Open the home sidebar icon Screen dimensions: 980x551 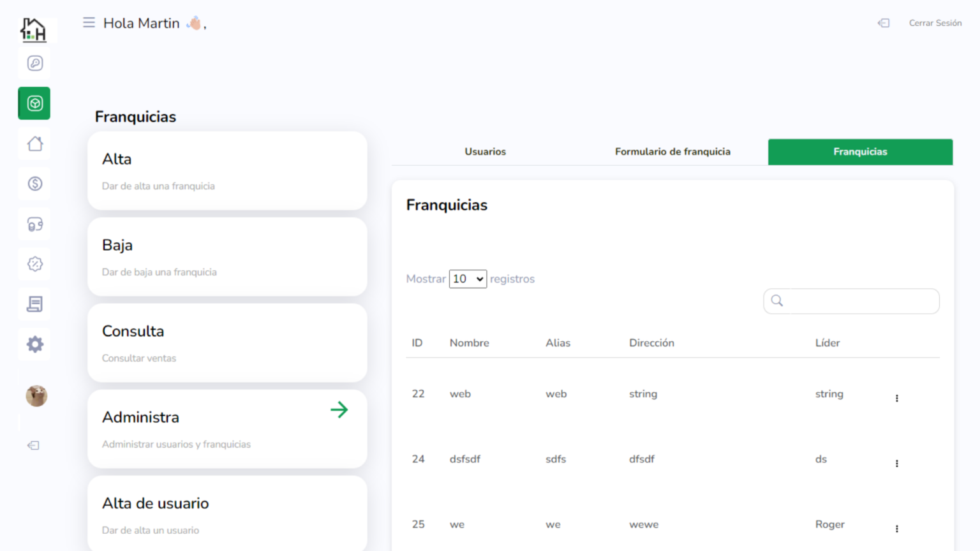pyautogui.click(x=35, y=143)
